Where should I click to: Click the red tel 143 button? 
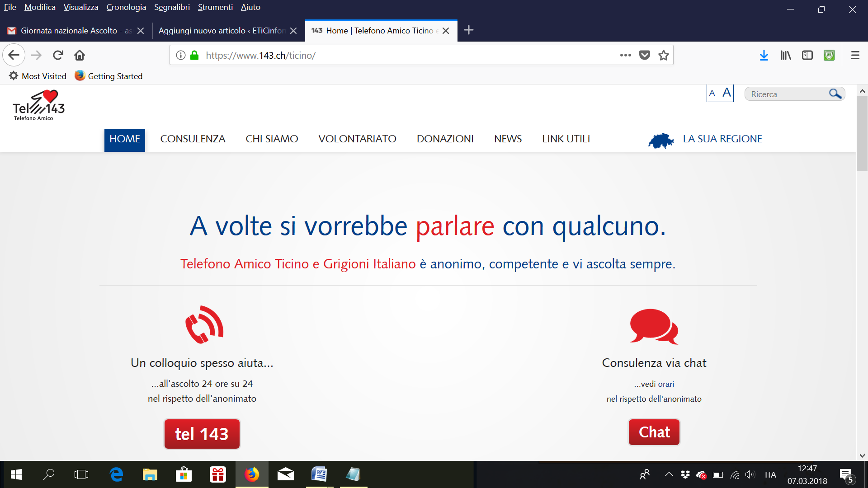(202, 434)
